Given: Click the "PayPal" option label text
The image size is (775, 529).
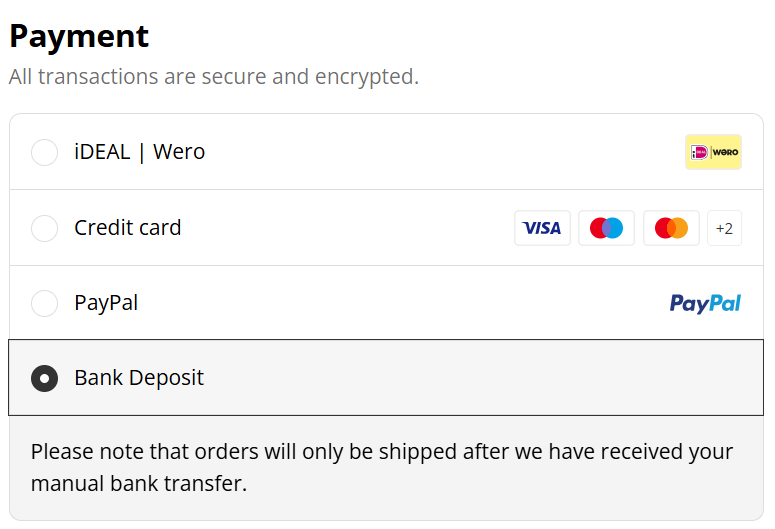Looking at the screenshot, I should pyautogui.click(x=106, y=303).
